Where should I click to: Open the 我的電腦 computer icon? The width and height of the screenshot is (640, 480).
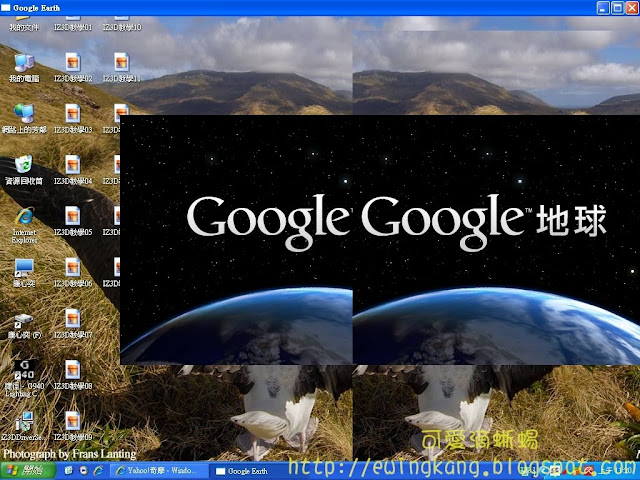click(x=24, y=68)
